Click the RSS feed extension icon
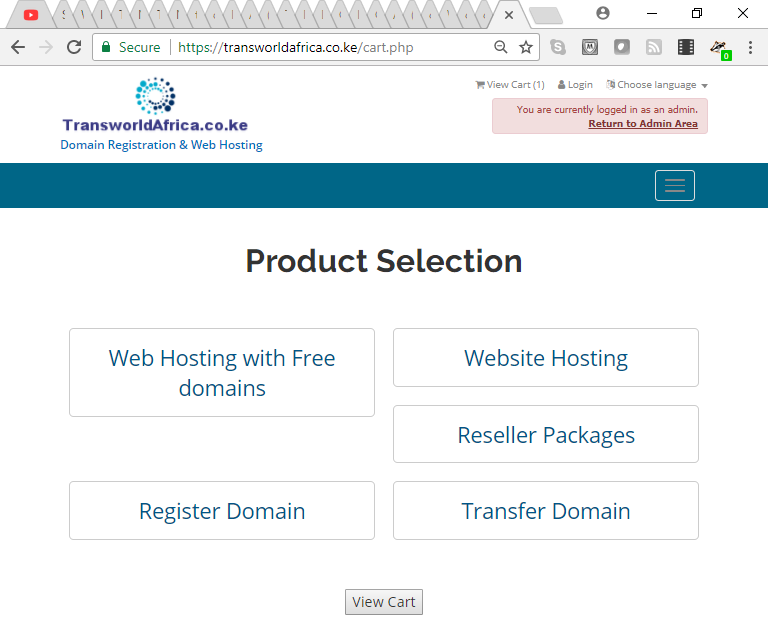 tap(654, 47)
